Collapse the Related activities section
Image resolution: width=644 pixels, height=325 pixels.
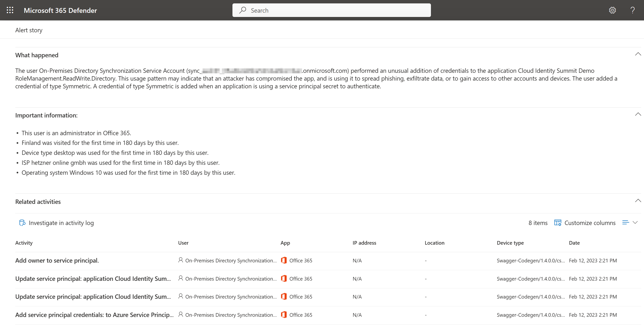coord(638,200)
